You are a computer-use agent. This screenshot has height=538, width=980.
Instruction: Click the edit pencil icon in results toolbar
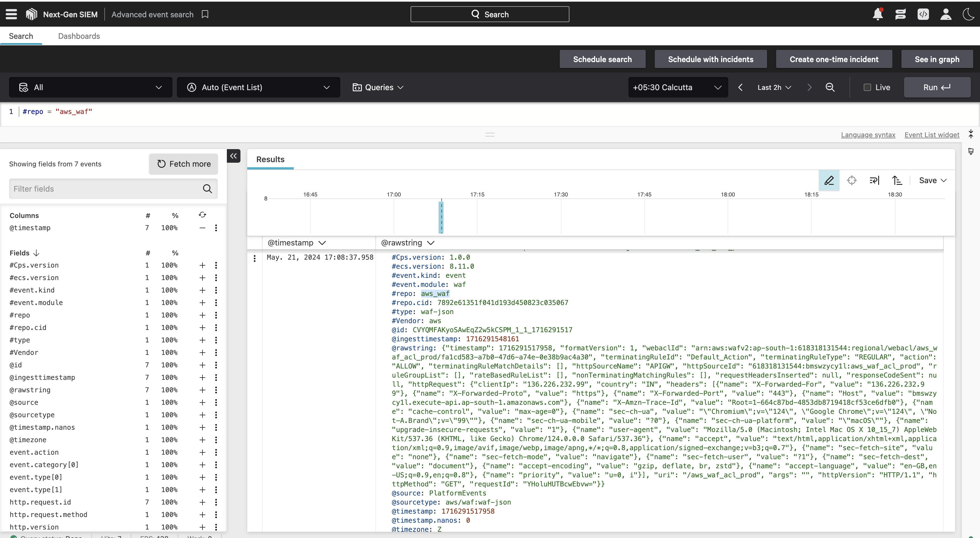coord(829,180)
